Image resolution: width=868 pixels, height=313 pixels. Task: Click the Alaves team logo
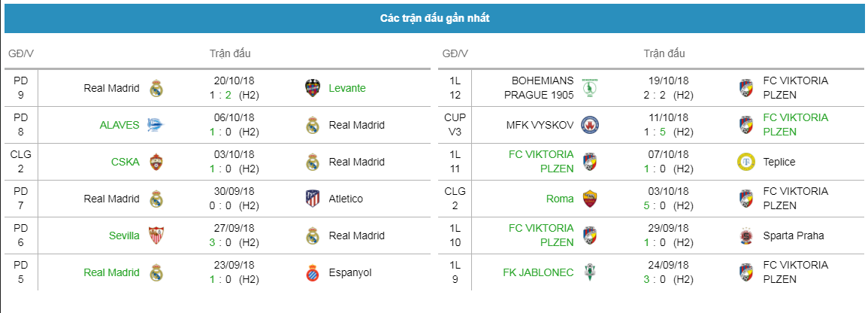tap(156, 125)
